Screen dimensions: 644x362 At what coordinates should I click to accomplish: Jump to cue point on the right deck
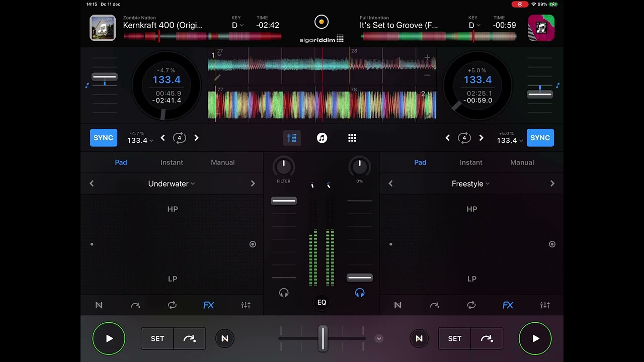[487, 339]
